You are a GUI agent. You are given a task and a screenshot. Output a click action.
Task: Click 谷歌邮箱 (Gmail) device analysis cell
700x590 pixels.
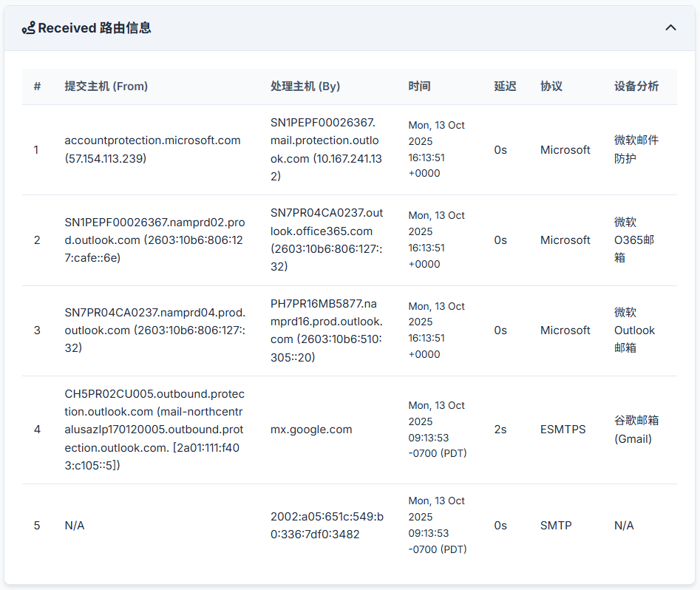[636, 430]
